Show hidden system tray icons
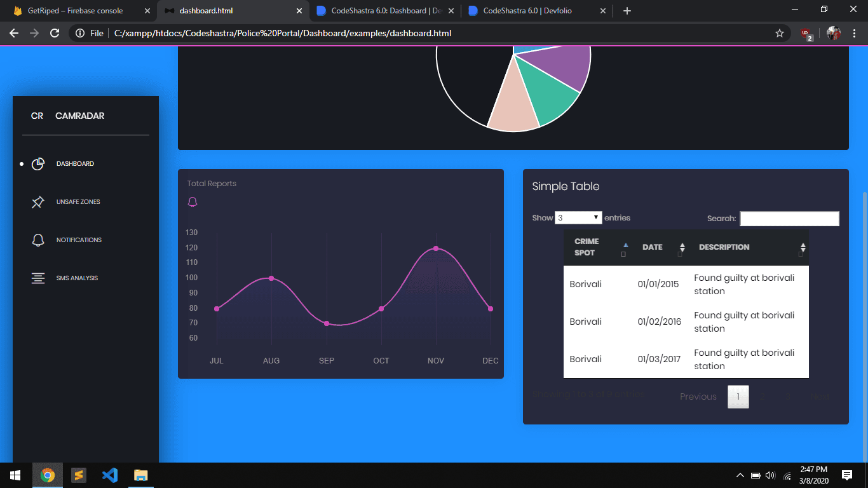Viewport: 868px width, 488px height. click(740, 475)
